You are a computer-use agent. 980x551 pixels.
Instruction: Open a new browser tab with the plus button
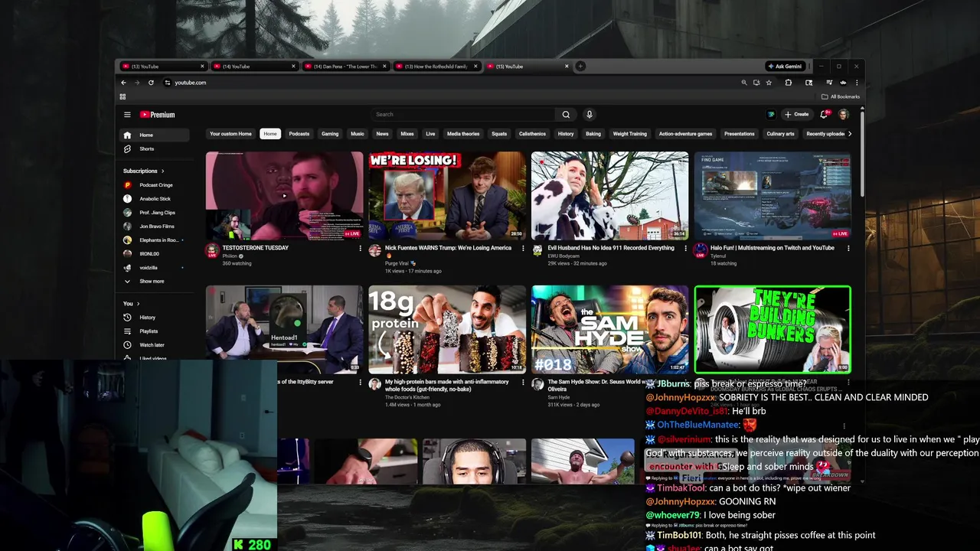point(580,67)
